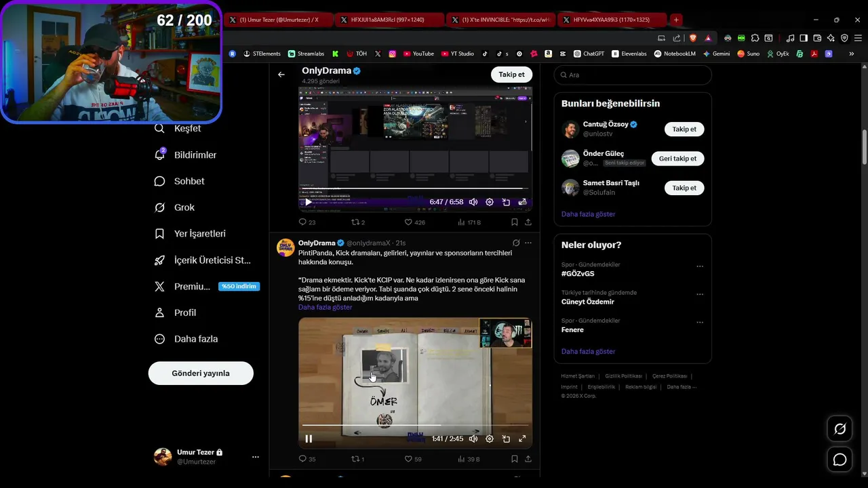Open YouTube bookmark
The width and height of the screenshot is (868, 488).
(x=418, y=54)
